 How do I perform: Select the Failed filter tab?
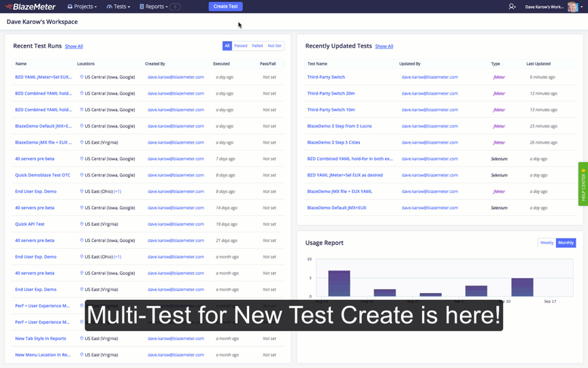[257, 46]
